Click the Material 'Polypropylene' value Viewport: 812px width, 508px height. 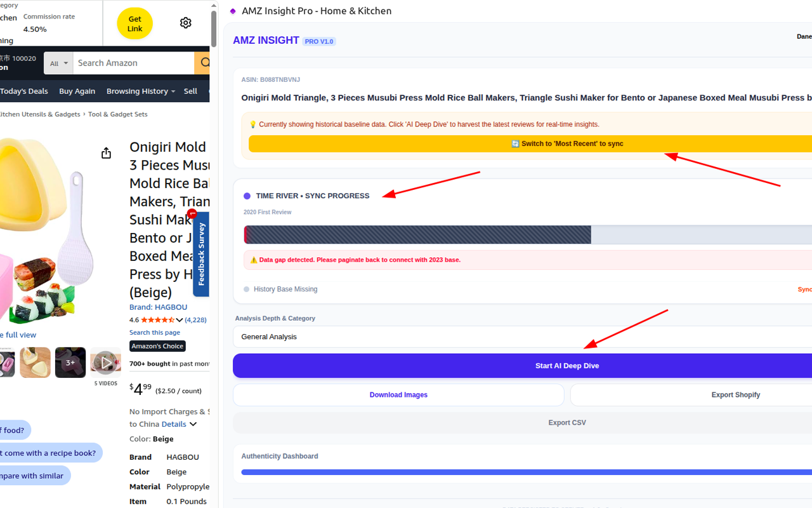coord(188,487)
